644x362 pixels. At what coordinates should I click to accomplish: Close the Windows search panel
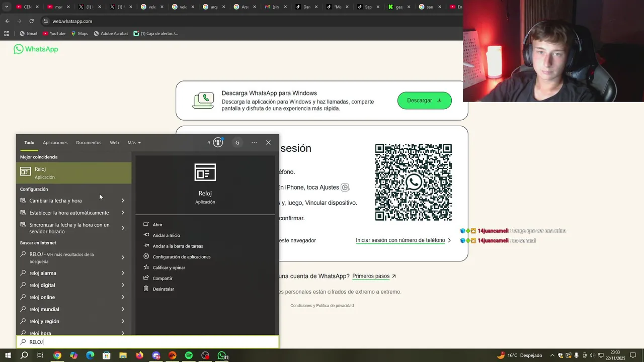[x=268, y=143]
